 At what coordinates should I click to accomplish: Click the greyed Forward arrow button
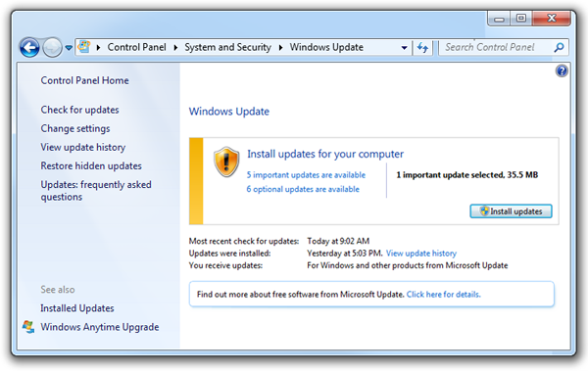(x=52, y=48)
